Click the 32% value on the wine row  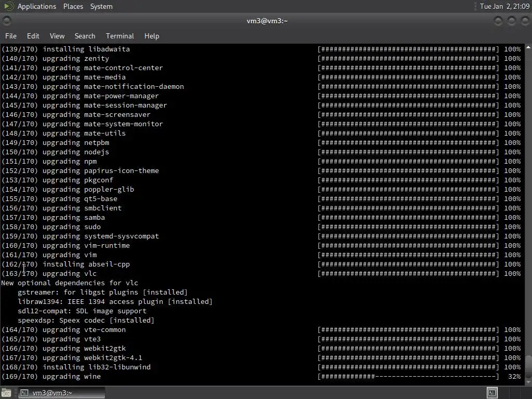pos(514,376)
